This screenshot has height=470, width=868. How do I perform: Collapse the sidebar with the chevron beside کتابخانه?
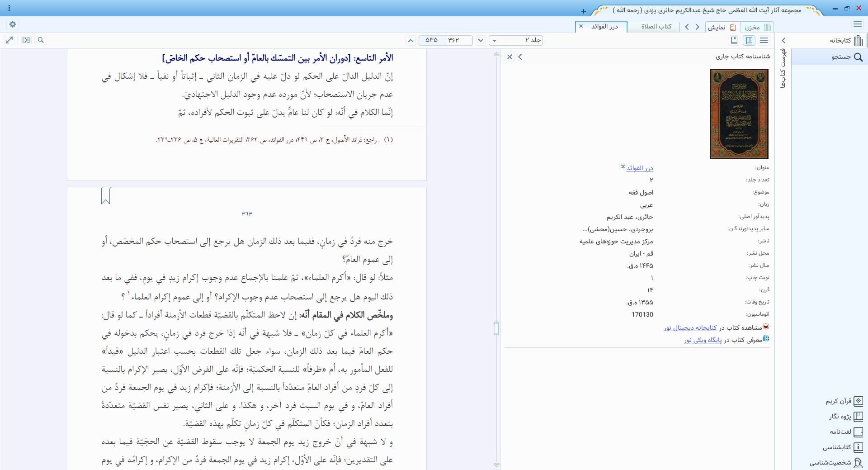click(784, 40)
